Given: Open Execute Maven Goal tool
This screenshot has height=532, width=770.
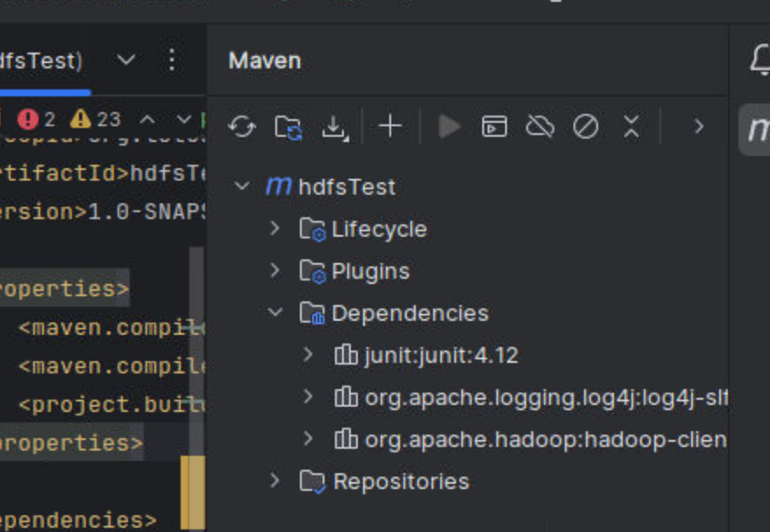Looking at the screenshot, I should pyautogui.click(x=494, y=125).
